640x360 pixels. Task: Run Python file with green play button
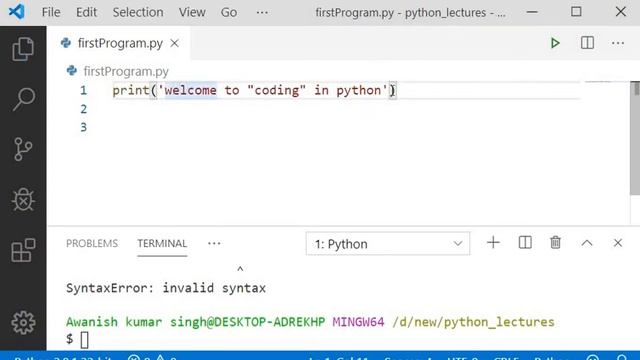click(x=555, y=43)
